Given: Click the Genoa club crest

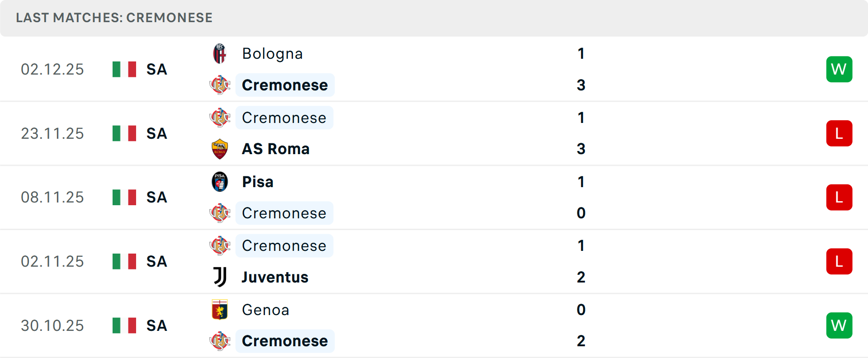Looking at the screenshot, I should click(220, 310).
